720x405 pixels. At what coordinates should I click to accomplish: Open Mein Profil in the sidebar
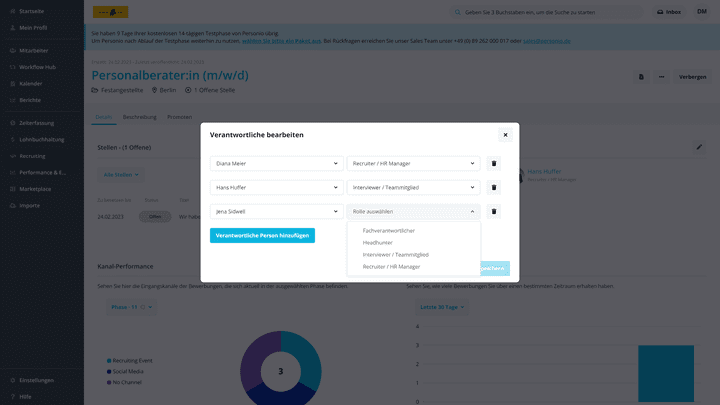click(33, 28)
